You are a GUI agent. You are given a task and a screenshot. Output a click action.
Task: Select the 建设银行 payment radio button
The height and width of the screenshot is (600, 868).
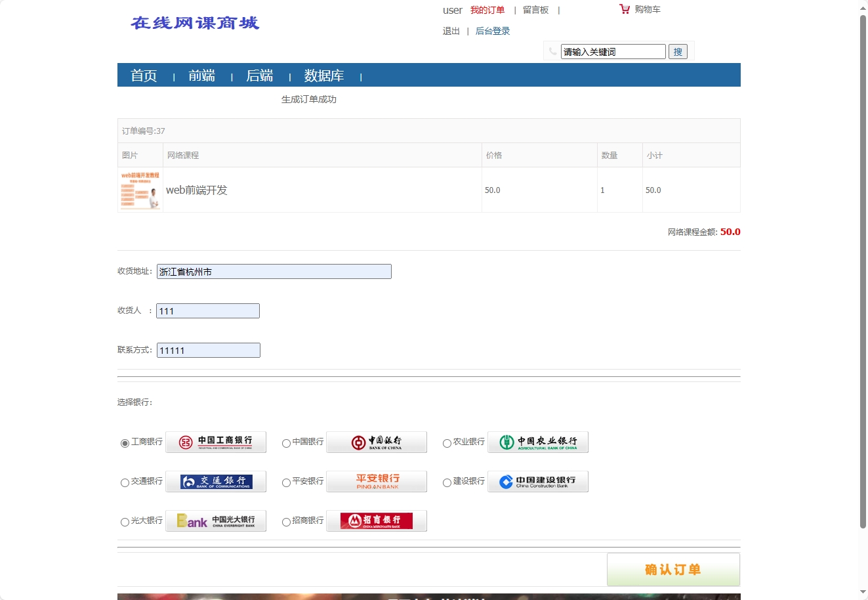click(x=446, y=482)
